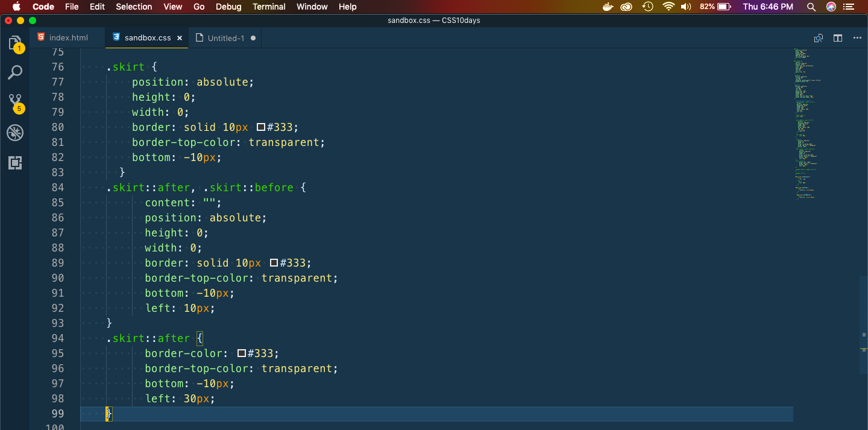Close the sandbox.css tab
This screenshot has height=430, width=868.
(x=179, y=38)
